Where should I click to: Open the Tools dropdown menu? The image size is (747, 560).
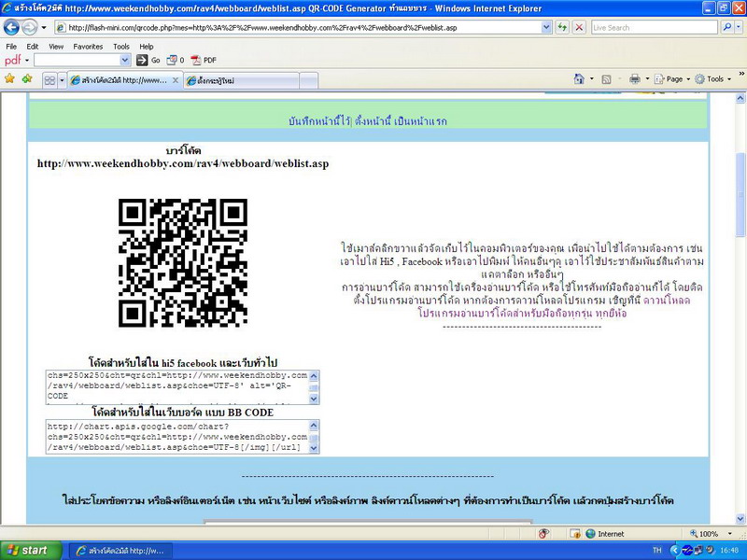click(x=714, y=79)
